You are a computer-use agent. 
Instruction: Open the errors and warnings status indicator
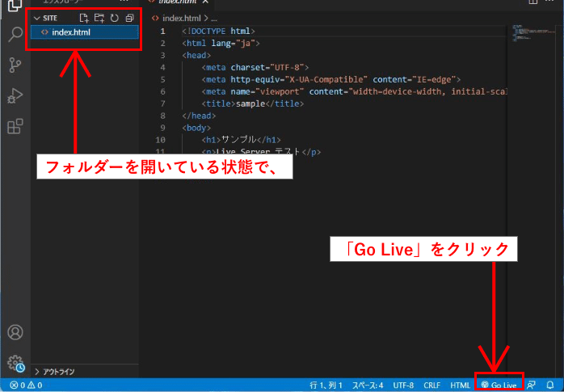[x=26, y=386]
